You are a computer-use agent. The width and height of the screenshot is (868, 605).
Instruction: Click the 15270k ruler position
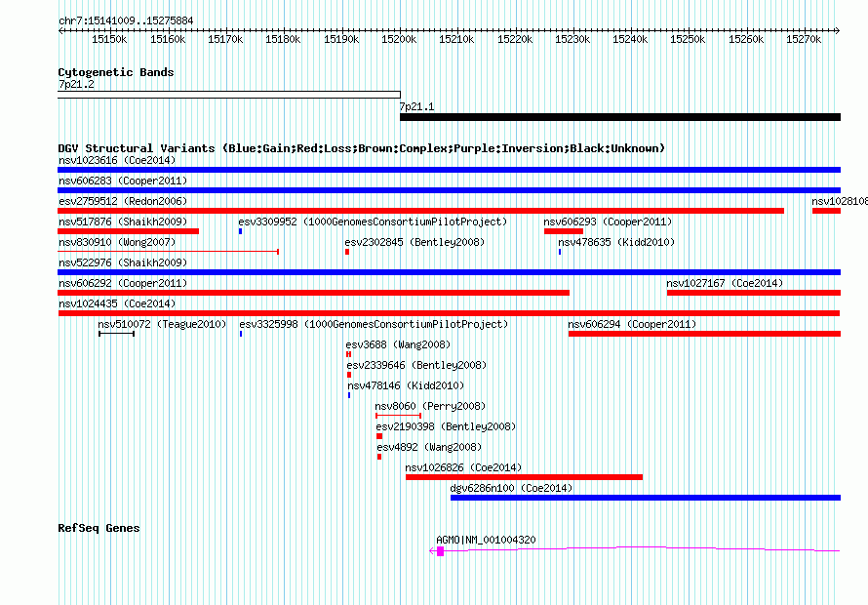click(804, 39)
